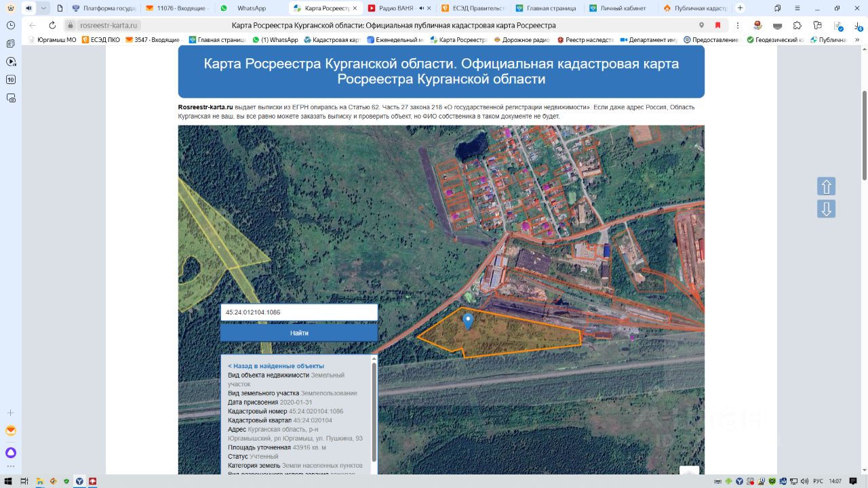Open the Alice assistant icon in sidebar
The width and height of the screenshot is (868, 488).
coord(11,453)
